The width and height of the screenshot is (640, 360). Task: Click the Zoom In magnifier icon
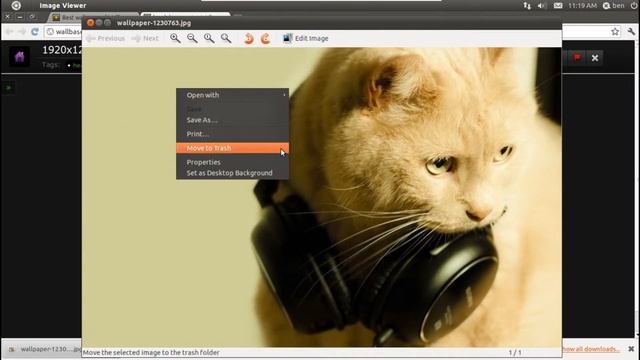[175, 38]
